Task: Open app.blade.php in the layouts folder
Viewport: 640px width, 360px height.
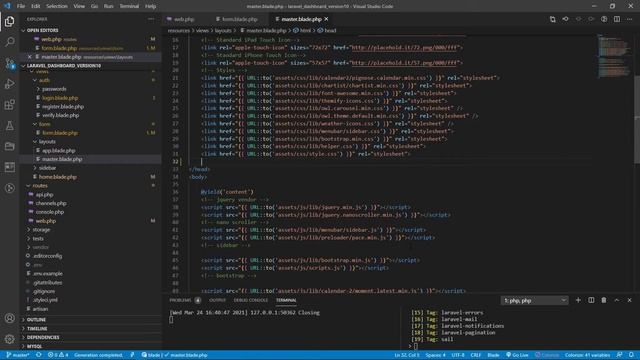Action: coord(59,151)
